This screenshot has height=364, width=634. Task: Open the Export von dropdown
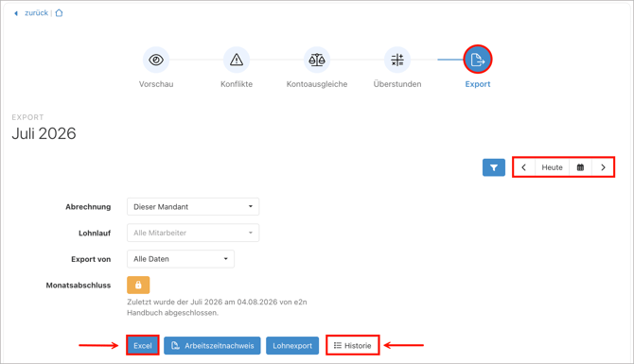(x=181, y=259)
